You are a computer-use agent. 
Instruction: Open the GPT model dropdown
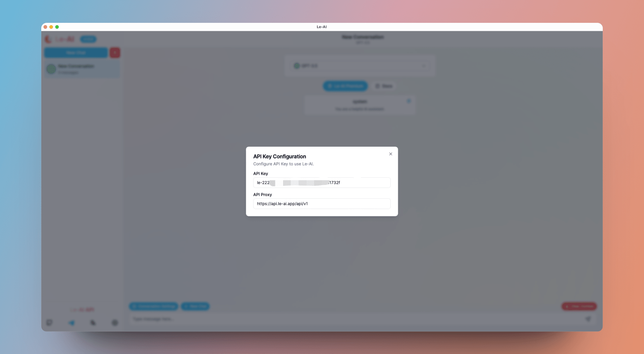click(360, 66)
